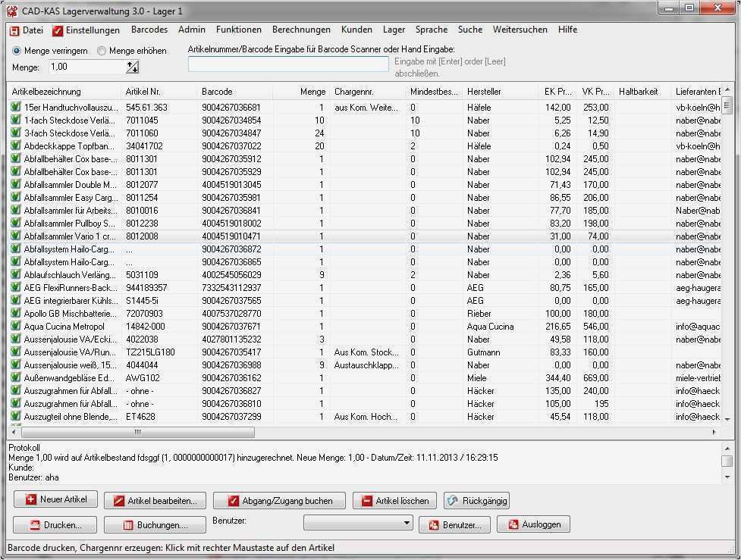Open the Lager menu
This screenshot has height=560, width=741.
(394, 30)
